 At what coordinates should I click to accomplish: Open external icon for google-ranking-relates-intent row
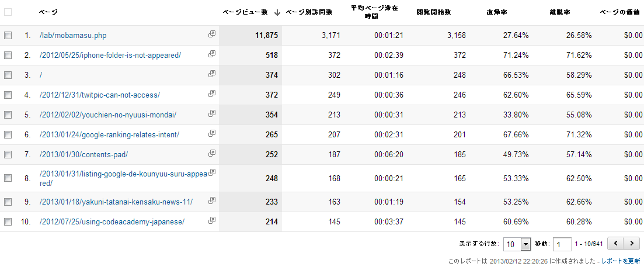[212, 134]
